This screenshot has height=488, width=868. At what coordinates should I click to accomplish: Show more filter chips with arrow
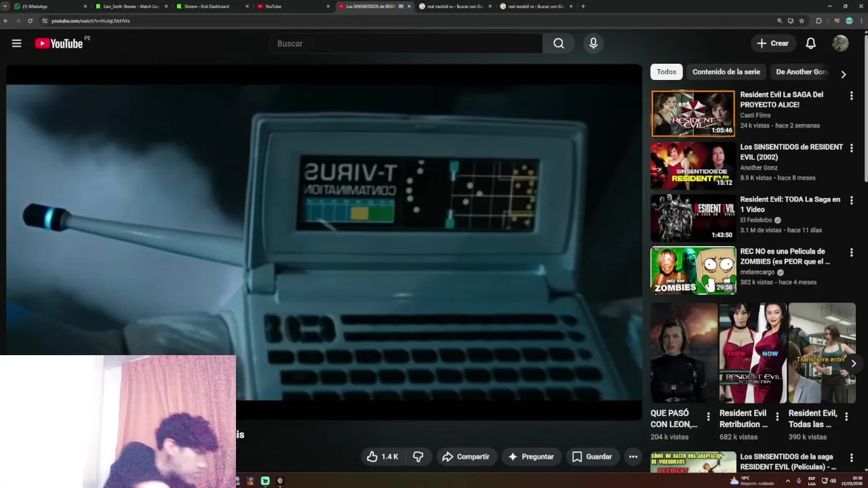pos(844,74)
